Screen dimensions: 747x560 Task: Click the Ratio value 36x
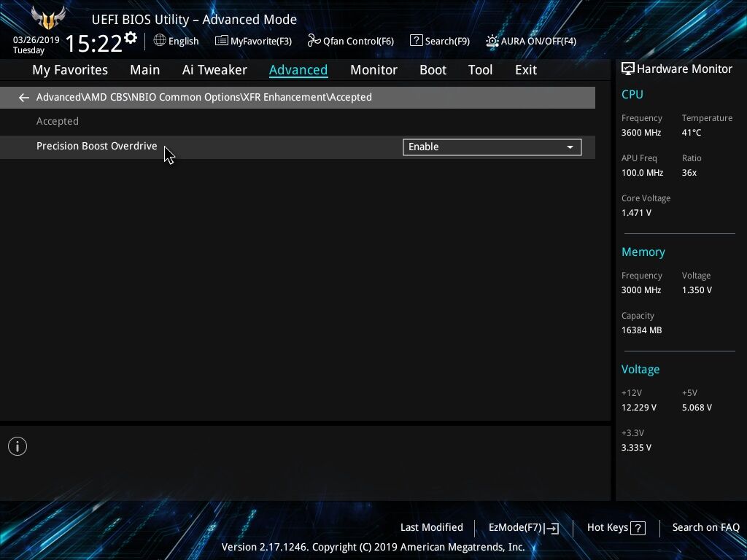689,173
